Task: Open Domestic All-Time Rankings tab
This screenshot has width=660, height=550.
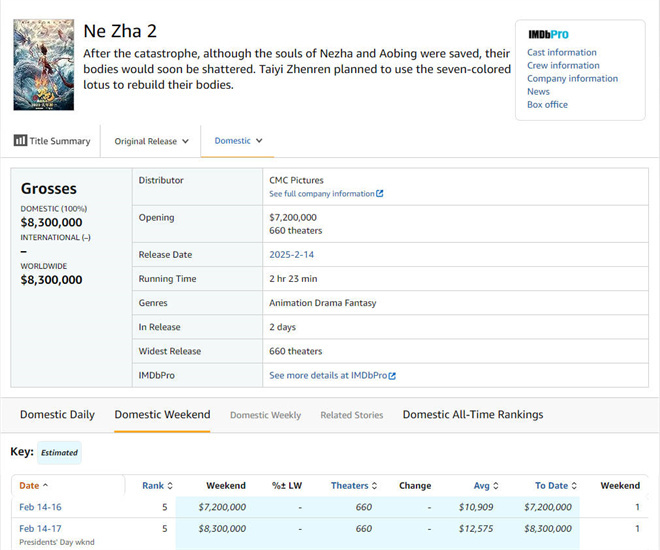Action: [472, 414]
